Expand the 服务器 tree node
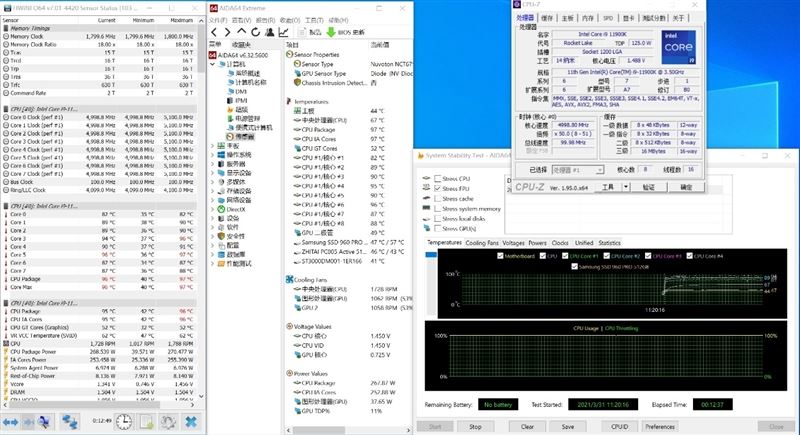The image size is (800, 435). (x=213, y=164)
